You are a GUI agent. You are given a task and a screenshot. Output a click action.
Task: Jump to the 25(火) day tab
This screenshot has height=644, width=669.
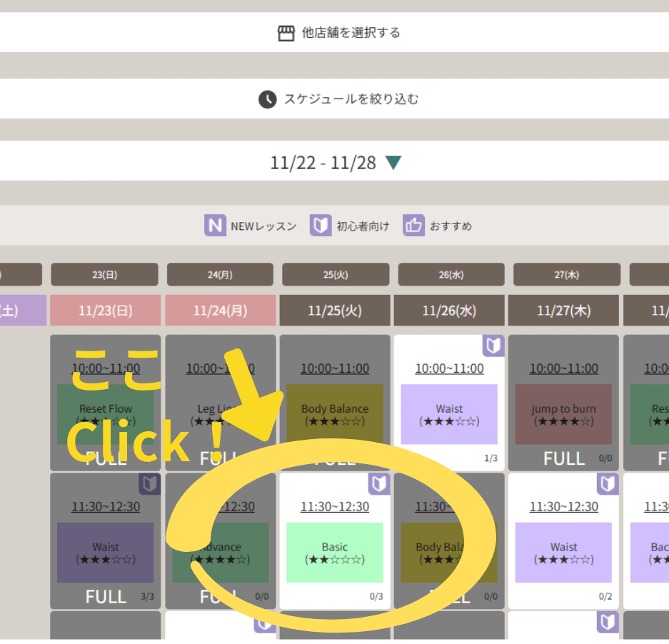[x=335, y=274]
